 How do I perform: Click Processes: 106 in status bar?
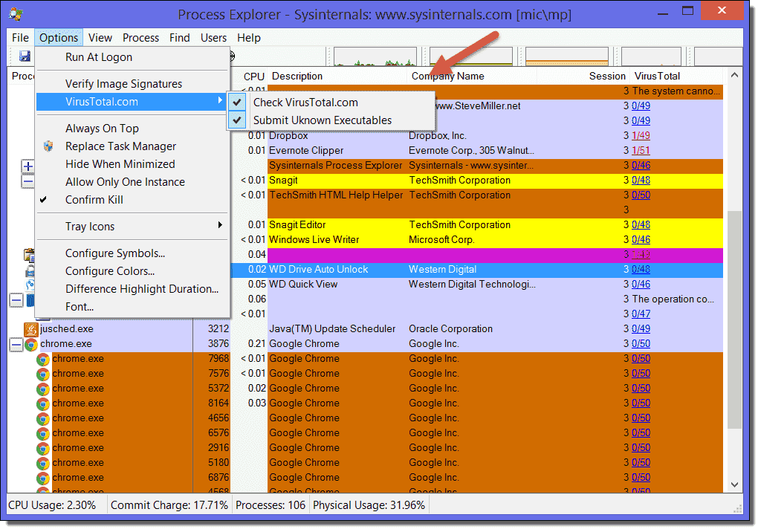[x=271, y=505]
